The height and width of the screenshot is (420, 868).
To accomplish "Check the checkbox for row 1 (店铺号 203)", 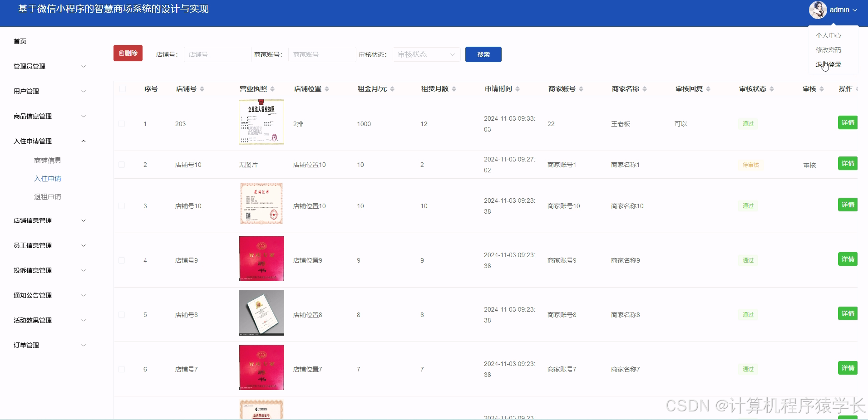I will pyautogui.click(x=122, y=123).
